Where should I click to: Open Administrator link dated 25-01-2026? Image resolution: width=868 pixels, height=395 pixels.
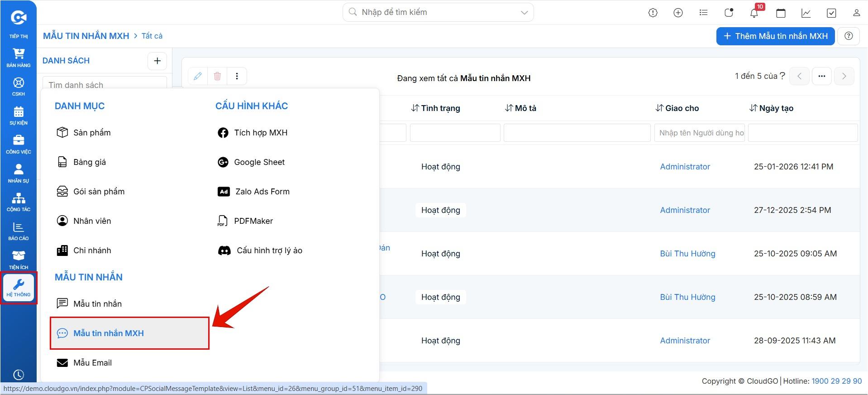pyautogui.click(x=685, y=167)
